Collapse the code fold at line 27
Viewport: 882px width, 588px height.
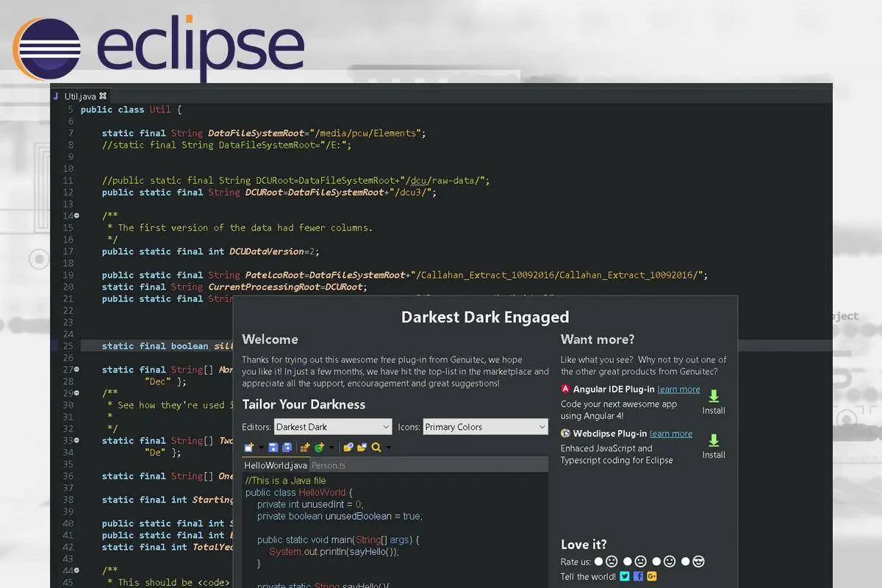pos(76,370)
